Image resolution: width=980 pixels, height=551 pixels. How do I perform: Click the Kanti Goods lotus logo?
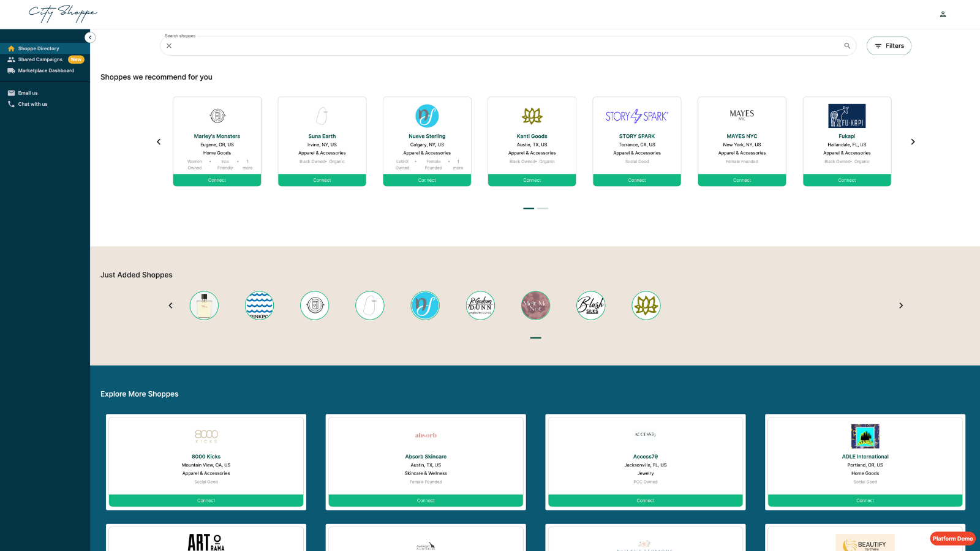(x=532, y=116)
